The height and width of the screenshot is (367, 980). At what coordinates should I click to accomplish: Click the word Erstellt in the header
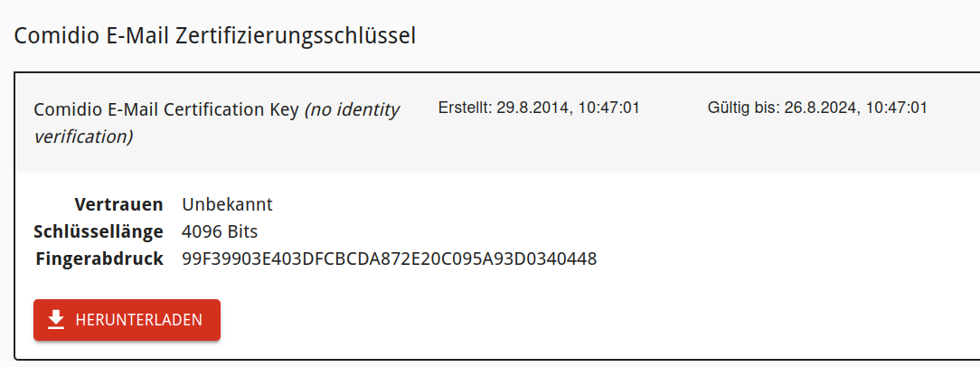462,108
